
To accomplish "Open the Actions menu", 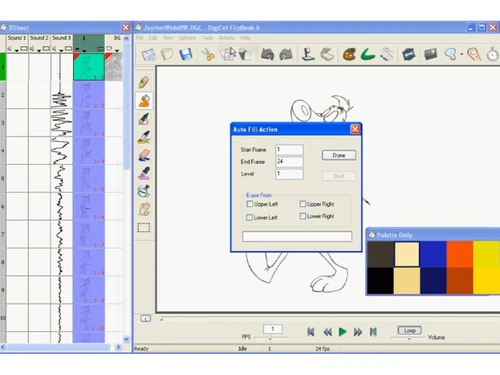I will click(227, 38).
